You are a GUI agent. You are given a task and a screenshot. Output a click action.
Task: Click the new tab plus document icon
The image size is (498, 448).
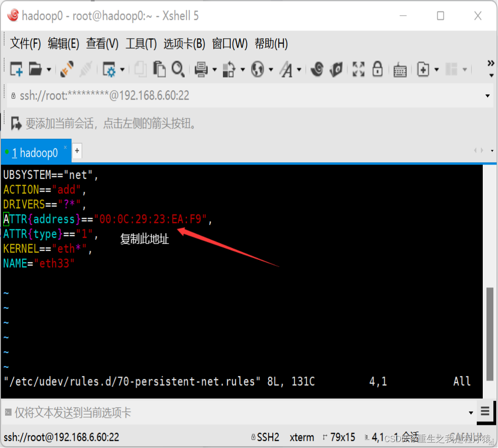point(423,69)
